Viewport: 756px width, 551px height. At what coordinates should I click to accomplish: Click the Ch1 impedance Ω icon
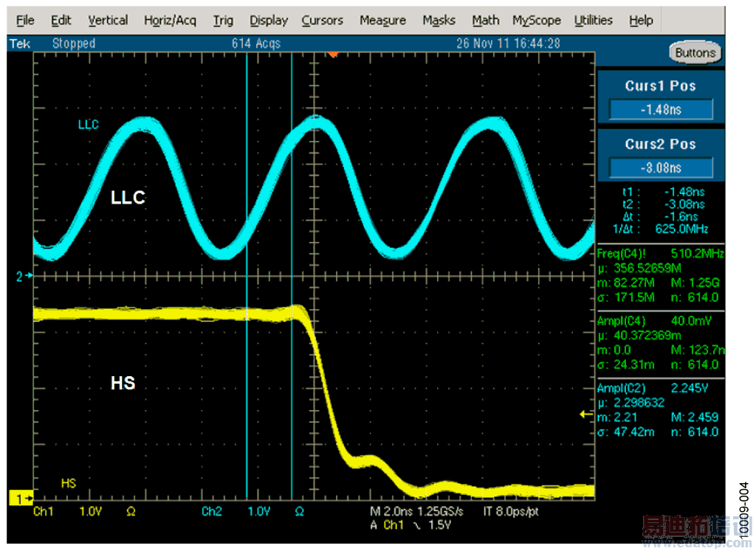click(x=131, y=510)
